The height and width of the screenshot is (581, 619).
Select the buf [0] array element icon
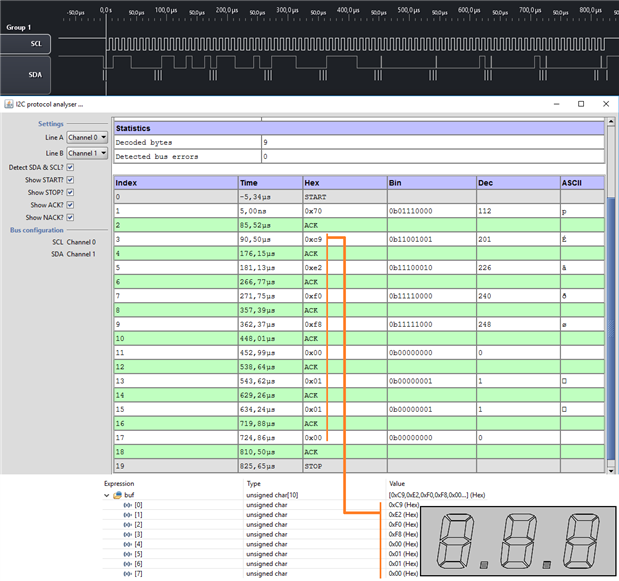(127, 506)
